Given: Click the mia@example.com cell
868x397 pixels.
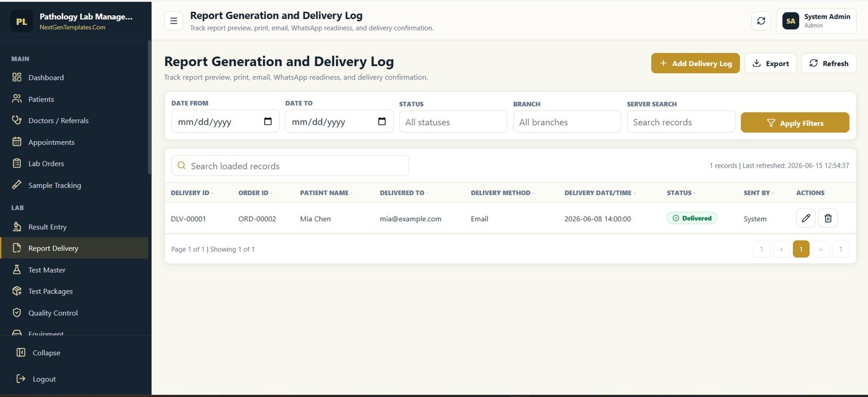Looking at the screenshot, I should [x=410, y=219].
